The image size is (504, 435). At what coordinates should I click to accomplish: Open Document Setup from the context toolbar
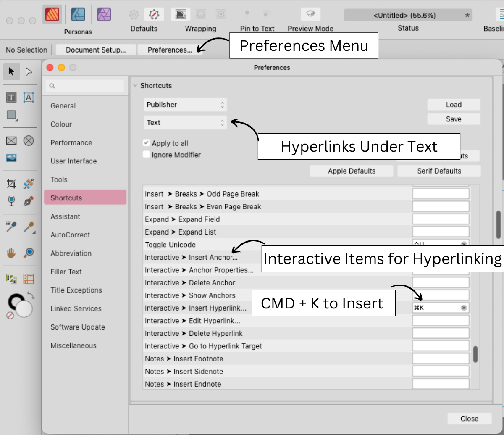click(96, 49)
